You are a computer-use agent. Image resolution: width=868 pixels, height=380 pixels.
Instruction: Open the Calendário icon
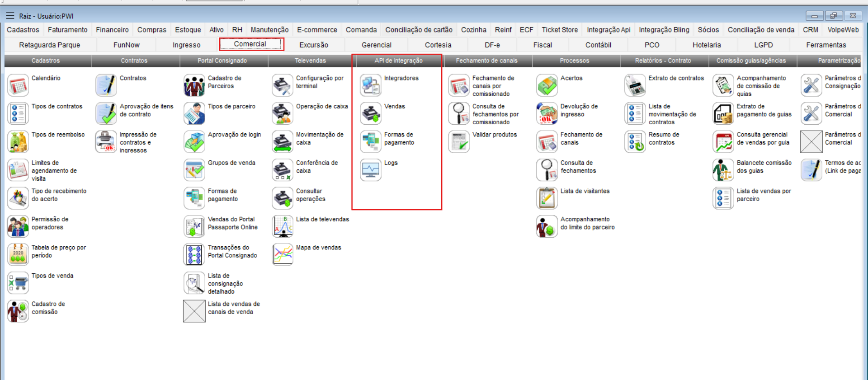point(18,85)
